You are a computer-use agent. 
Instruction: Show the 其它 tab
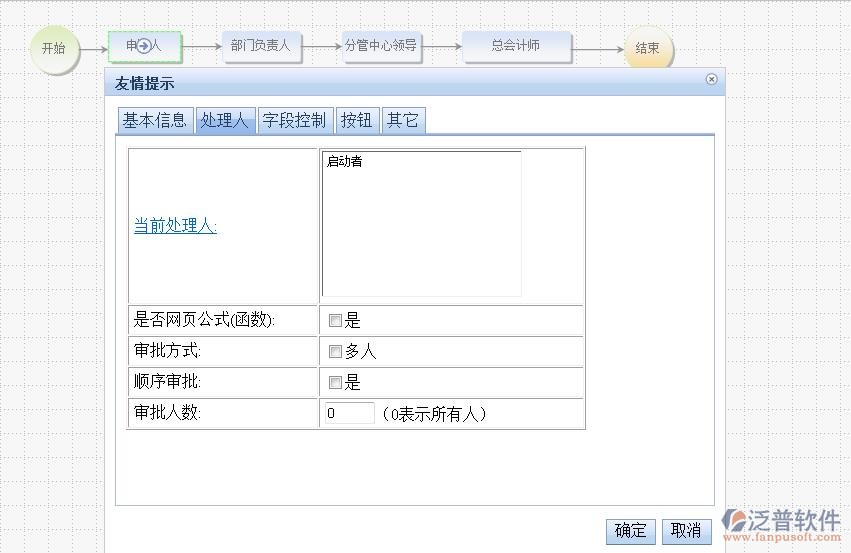[x=403, y=121]
